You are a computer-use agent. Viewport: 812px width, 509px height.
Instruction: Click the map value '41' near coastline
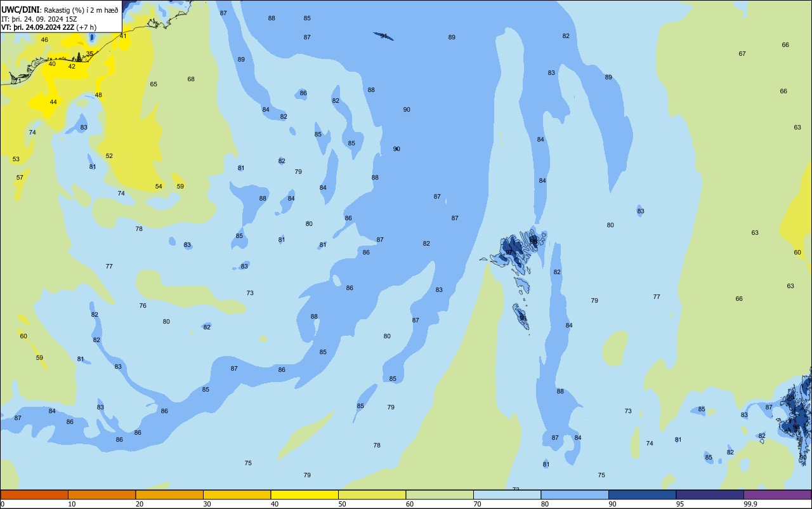tap(123, 36)
